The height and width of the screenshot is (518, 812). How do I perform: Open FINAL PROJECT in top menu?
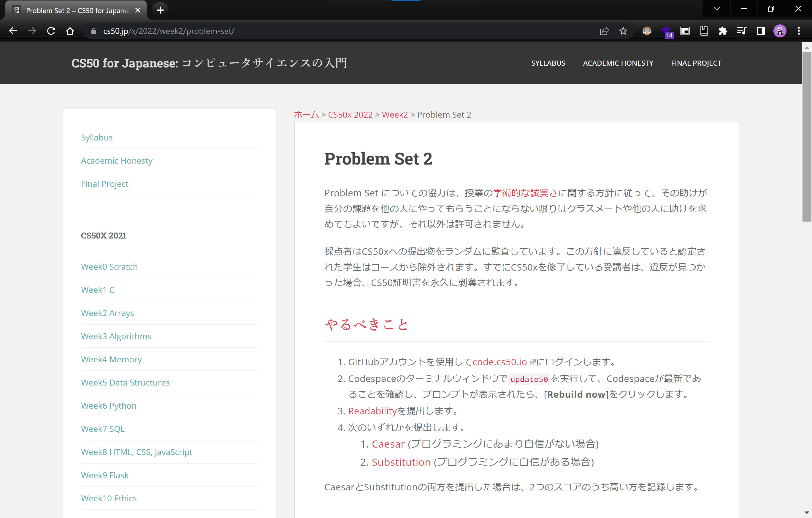696,63
